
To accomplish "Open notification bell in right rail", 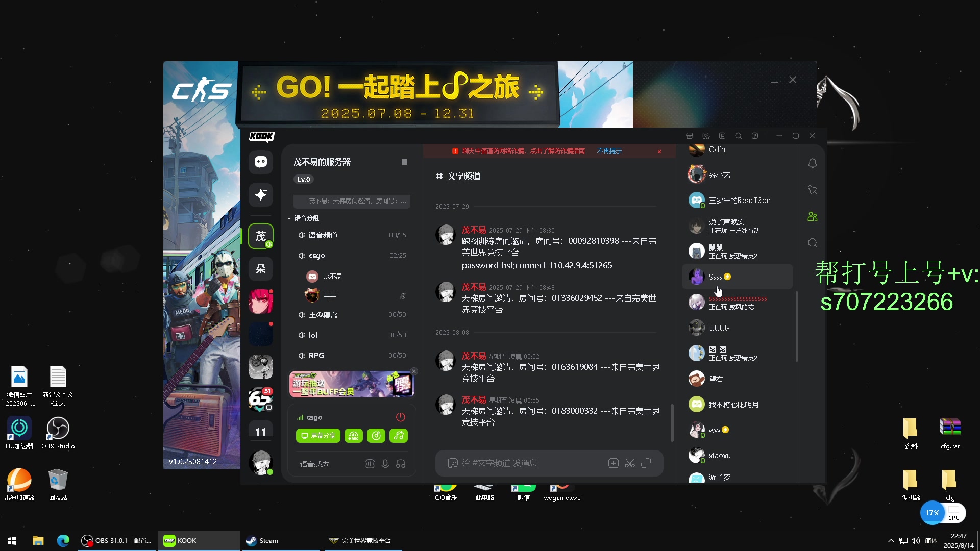I will pyautogui.click(x=813, y=163).
